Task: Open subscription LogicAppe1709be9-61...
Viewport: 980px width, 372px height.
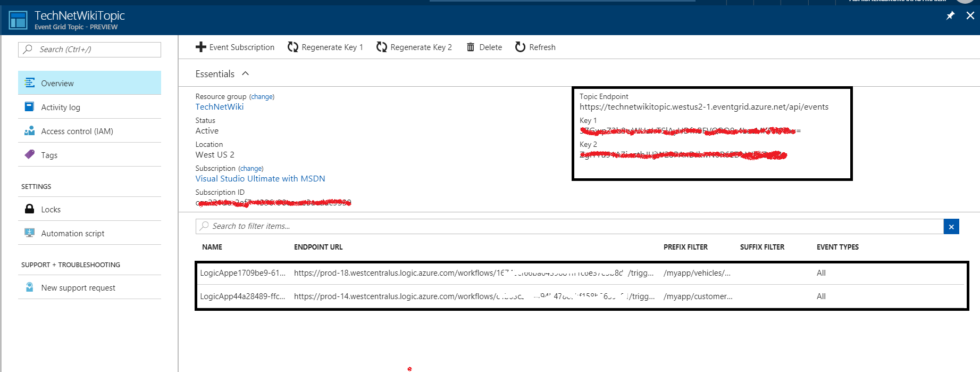Action: tap(242, 273)
